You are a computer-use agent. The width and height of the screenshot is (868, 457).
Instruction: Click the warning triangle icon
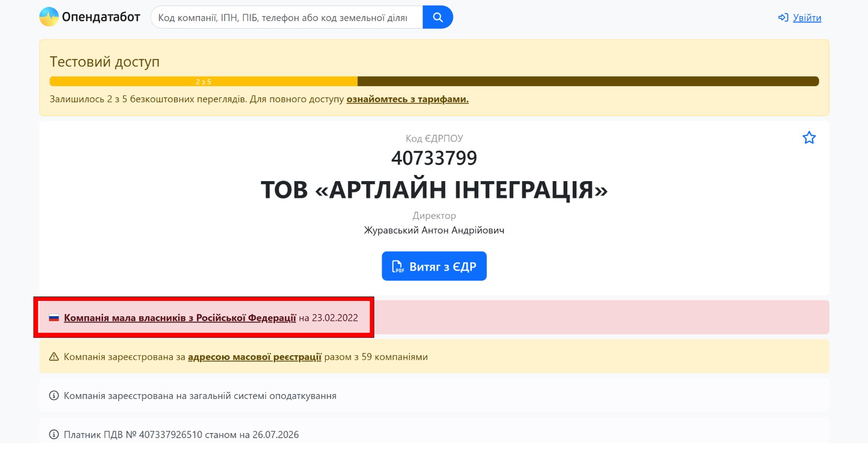[x=54, y=357]
